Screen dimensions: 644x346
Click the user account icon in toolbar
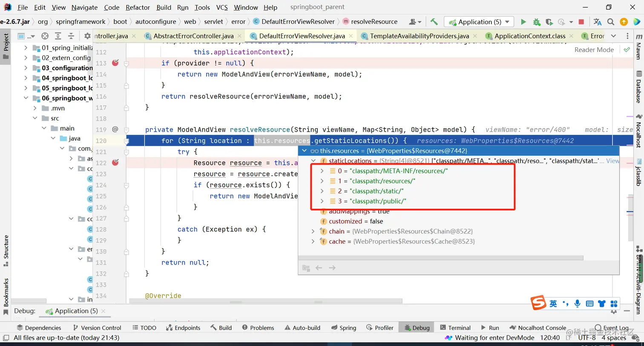(x=414, y=22)
